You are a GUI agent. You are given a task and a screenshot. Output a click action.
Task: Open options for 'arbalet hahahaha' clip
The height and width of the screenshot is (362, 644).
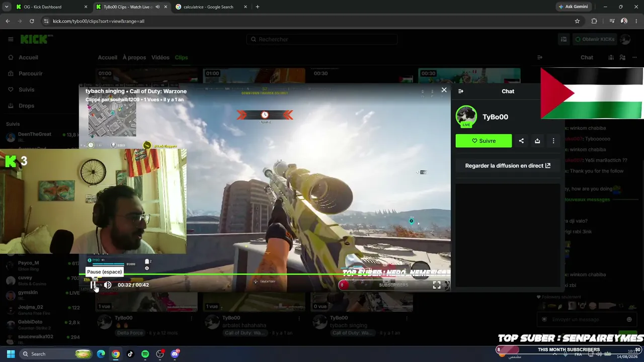point(299,318)
